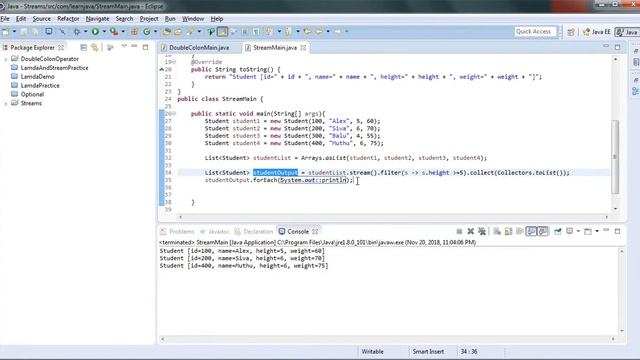Click Remove All Terminated Launches double-X icon
The width and height of the screenshot is (640, 360).
(482, 231)
